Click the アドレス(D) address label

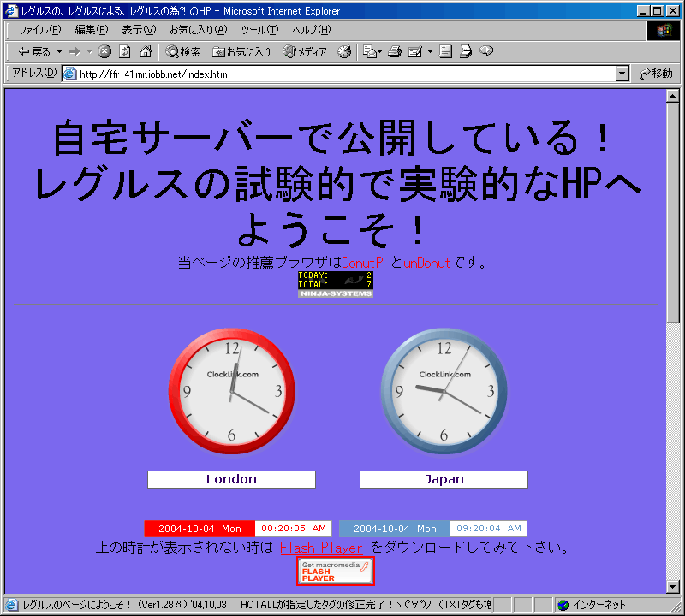[34, 73]
